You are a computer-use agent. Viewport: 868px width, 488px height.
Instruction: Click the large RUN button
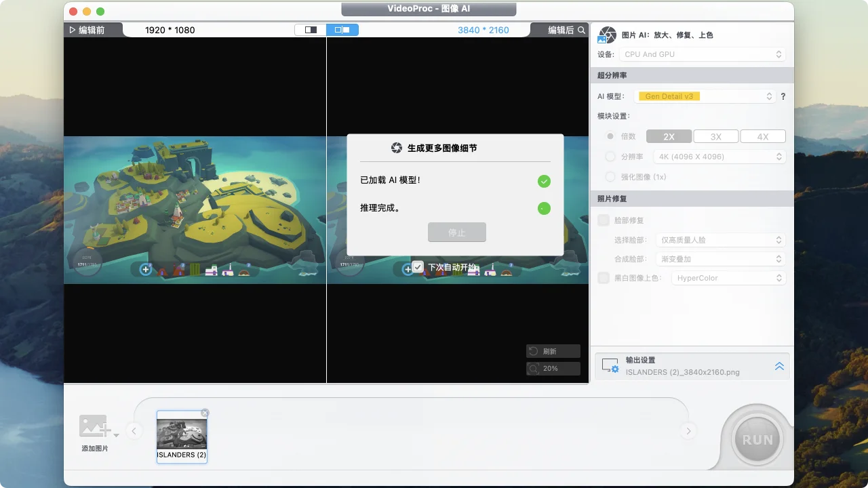tap(757, 439)
